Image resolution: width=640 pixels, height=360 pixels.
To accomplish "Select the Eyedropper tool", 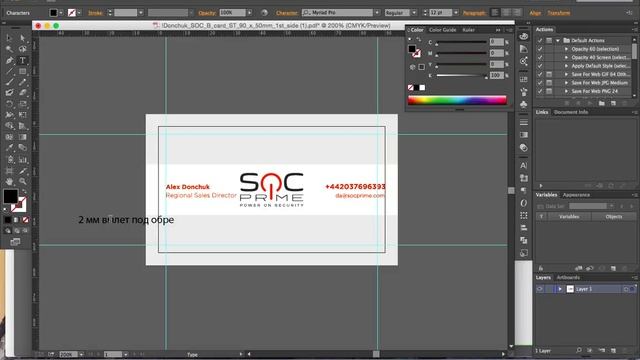I will pos(9,148).
